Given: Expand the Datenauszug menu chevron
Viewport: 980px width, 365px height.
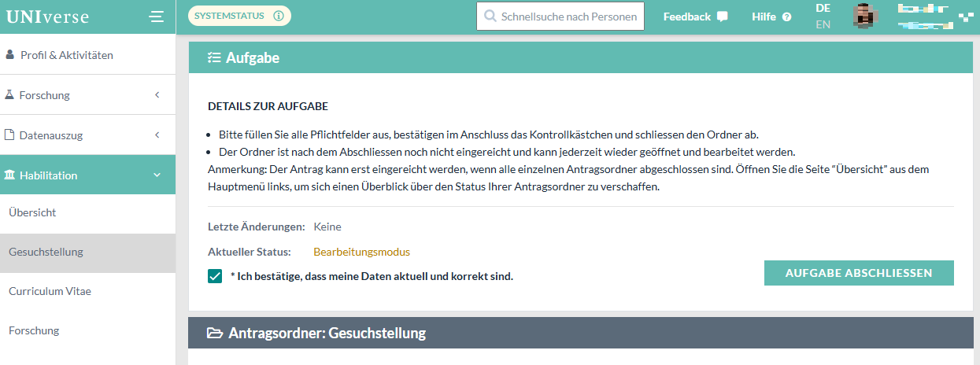Looking at the screenshot, I should coord(157,135).
